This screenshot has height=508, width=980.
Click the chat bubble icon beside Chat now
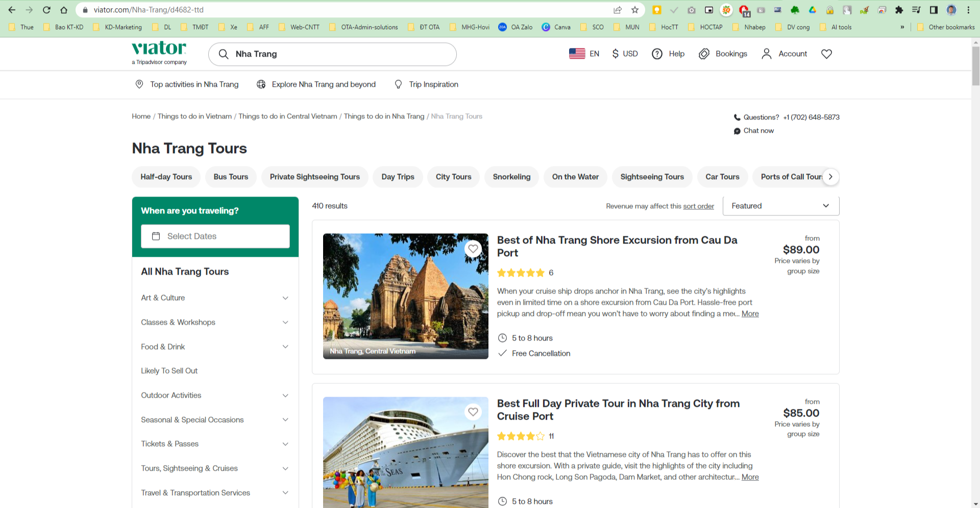tap(737, 131)
